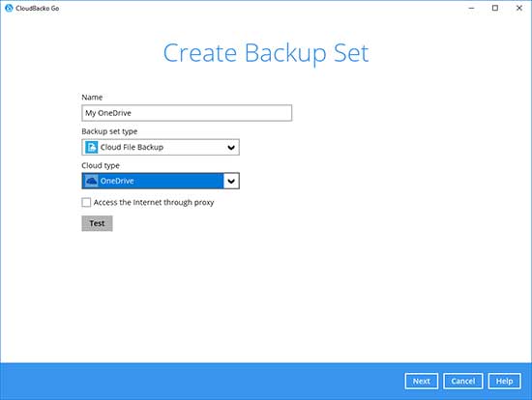
Task: Click the Test button
Action: tap(97, 223)
